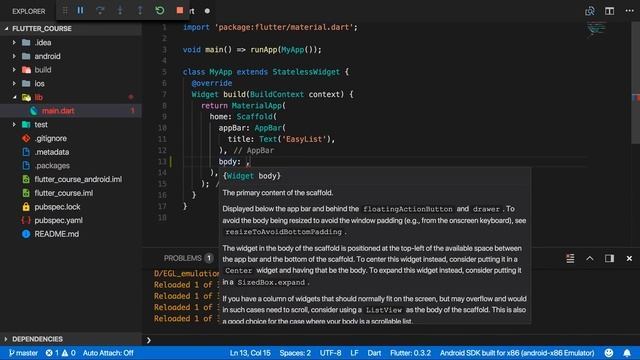The image size is (640, 360).
Task: Switch to the PROBLEMS tab
Action: 183,258
